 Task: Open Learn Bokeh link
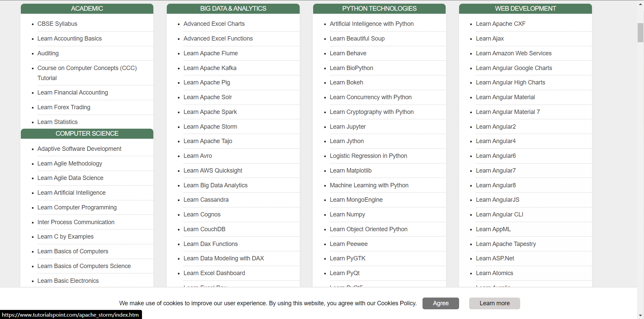346,82
